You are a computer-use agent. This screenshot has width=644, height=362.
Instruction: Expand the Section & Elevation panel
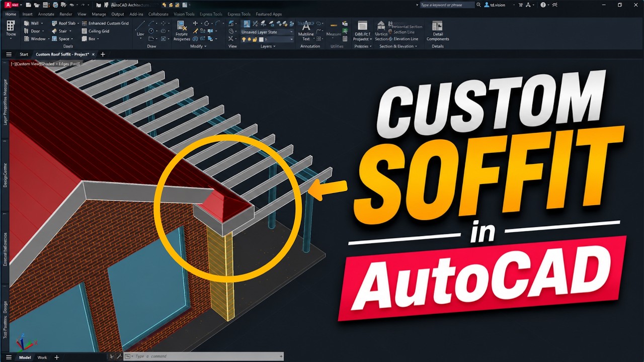pos(398,46)
